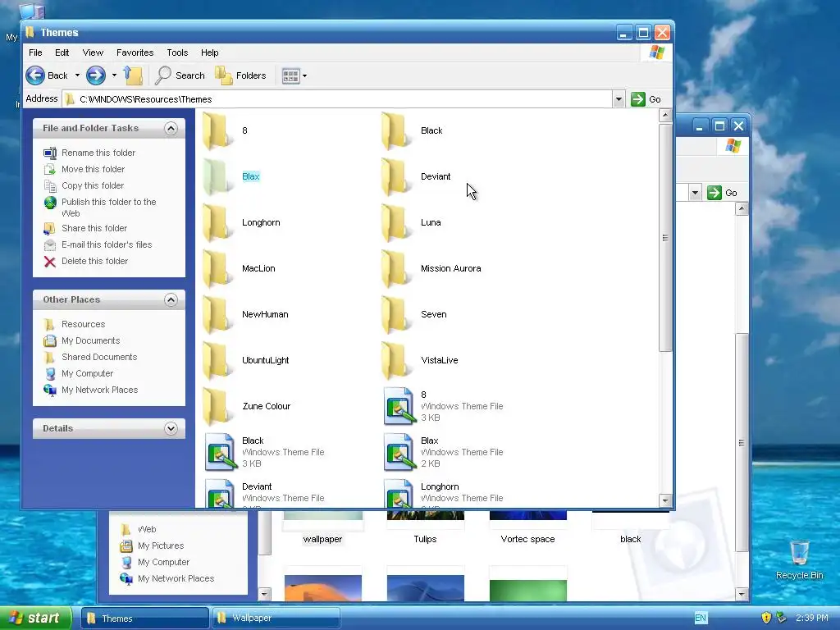840x630 pixels.
Task: Collapse the File and Folder Tasks panel
Action: [171, 128]
